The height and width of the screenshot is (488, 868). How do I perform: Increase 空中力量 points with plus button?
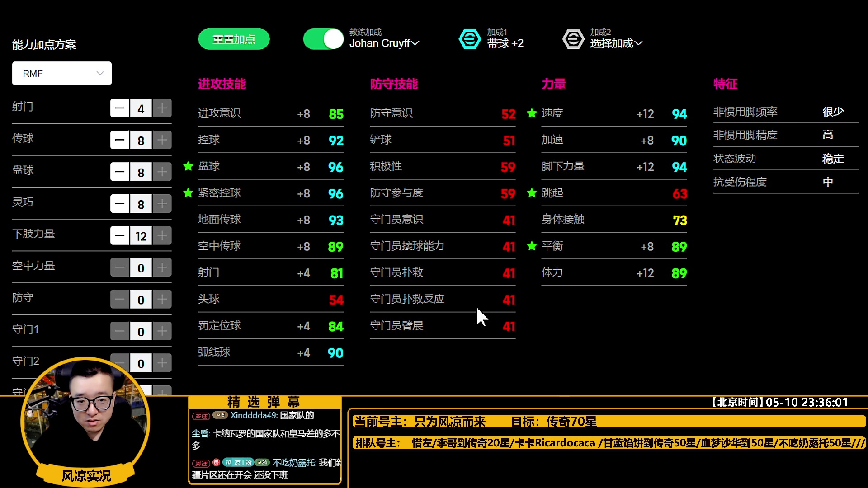coord(162,267)
